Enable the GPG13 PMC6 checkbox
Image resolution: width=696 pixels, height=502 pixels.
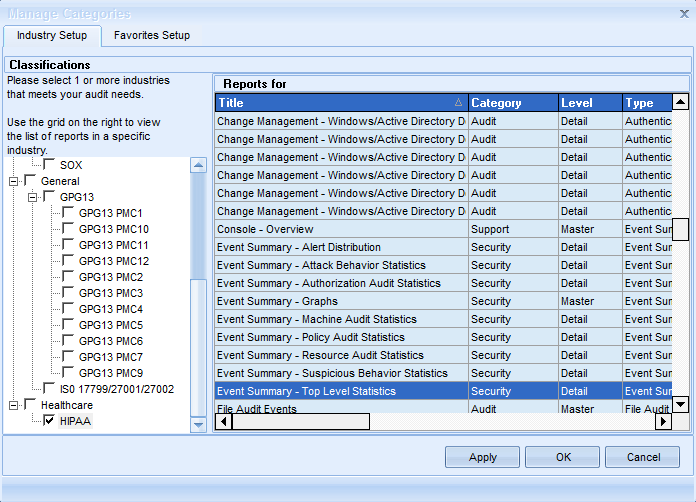point(68,340)
